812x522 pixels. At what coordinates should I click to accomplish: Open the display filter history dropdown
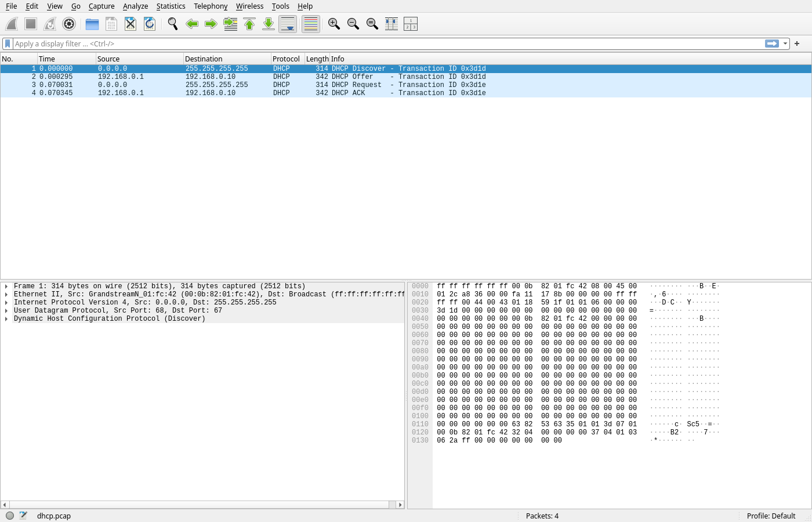(x=785, y=43)
